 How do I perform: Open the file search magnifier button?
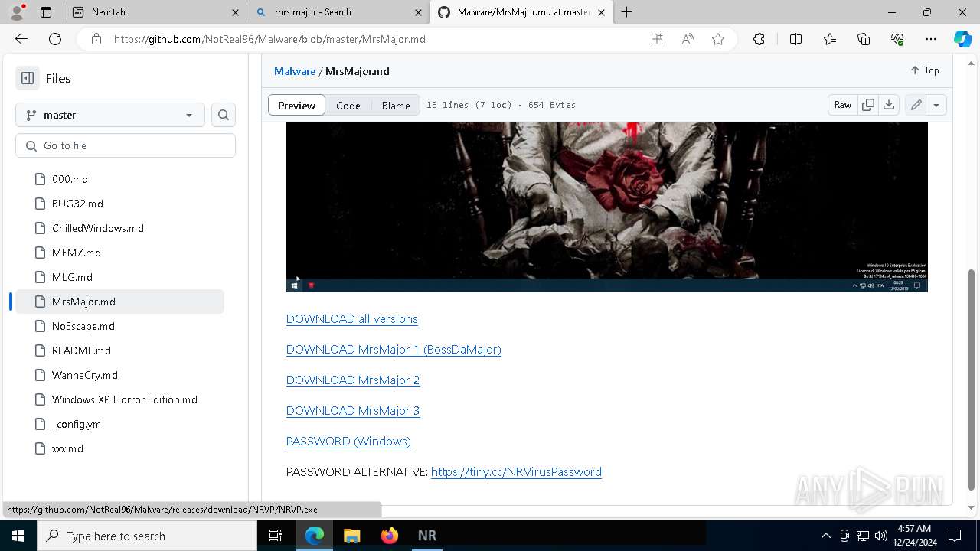tap(224, 115)
